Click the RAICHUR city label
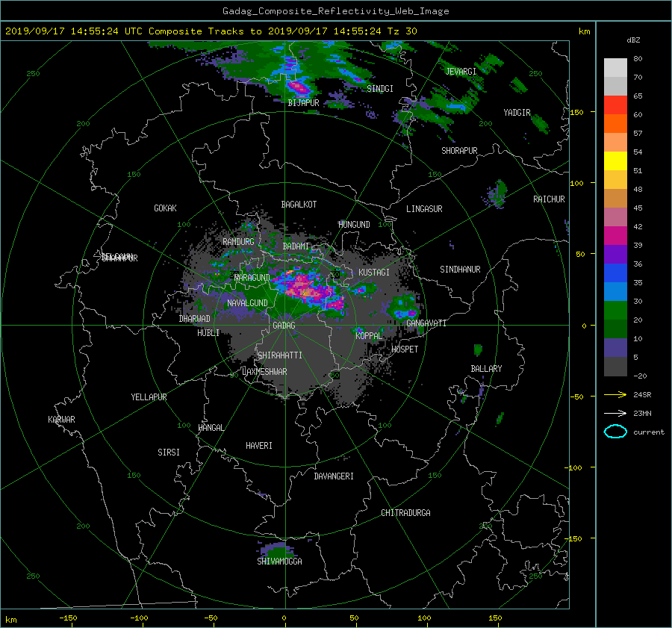 tap(549, 199)
